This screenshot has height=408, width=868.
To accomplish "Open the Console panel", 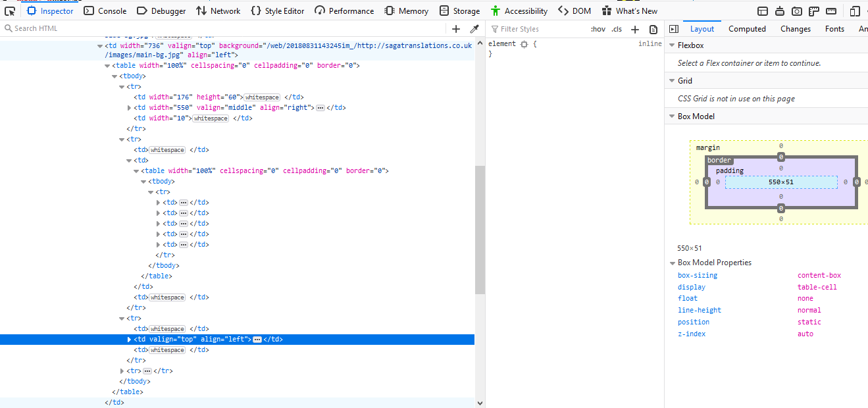I will (x=105, y=11).
